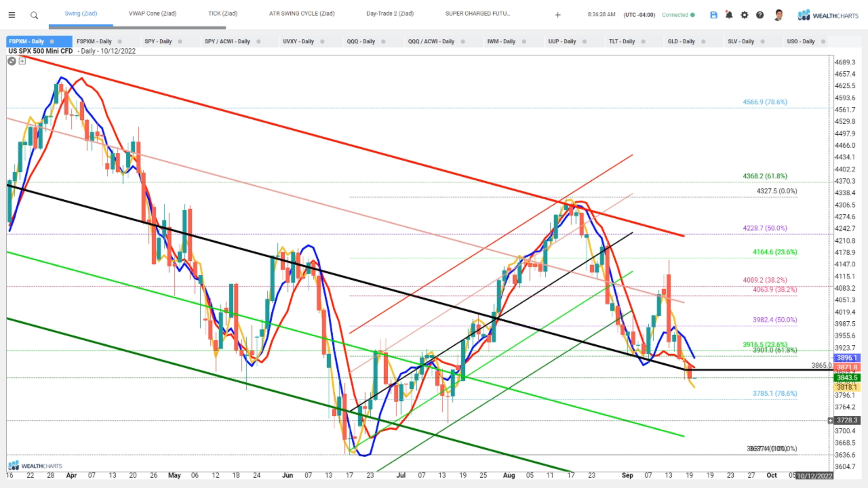Screen dimensions: 868x488
Task: Toggle the dot on UVXY - Daily tab
Action: [x=322, y=42]
